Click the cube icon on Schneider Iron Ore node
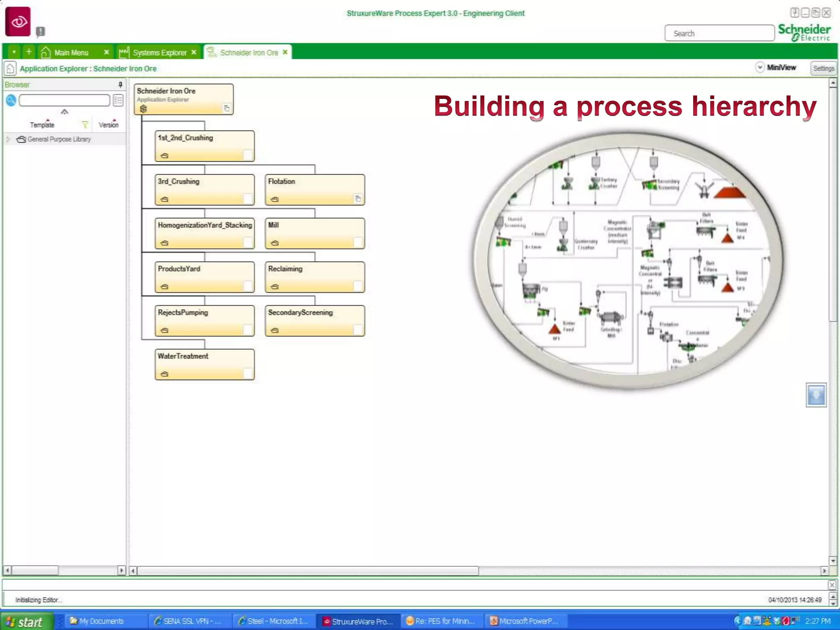Viewport: 840px width, 630px height. pyautogui.click(x=143, y=109)
